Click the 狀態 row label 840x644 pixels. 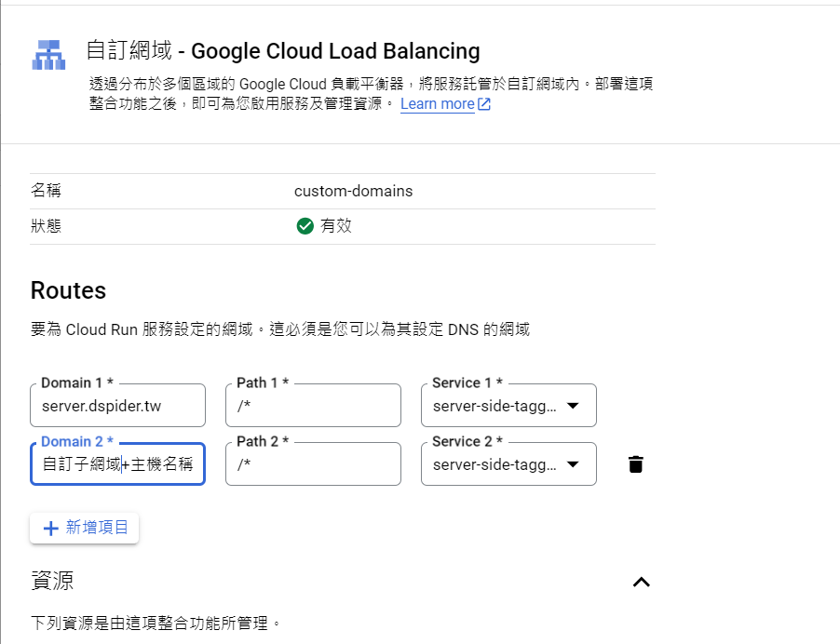click(46, 226)
